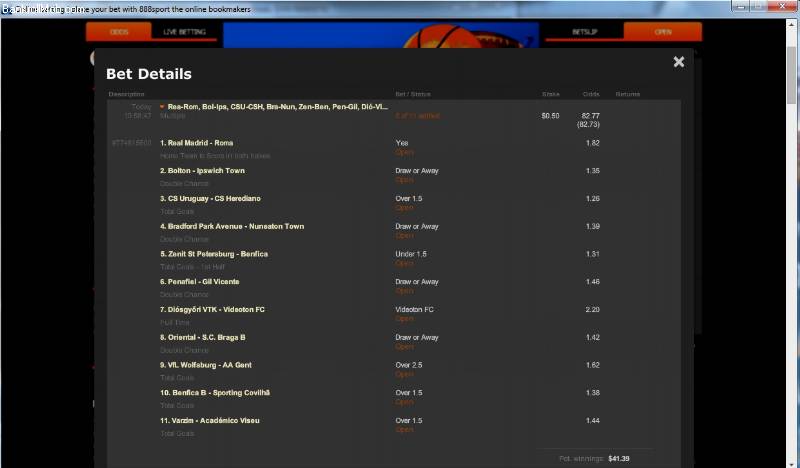Select the Real Madrid - Roma match
Screen dimensions: 800x468
click(x=196, y=143)
